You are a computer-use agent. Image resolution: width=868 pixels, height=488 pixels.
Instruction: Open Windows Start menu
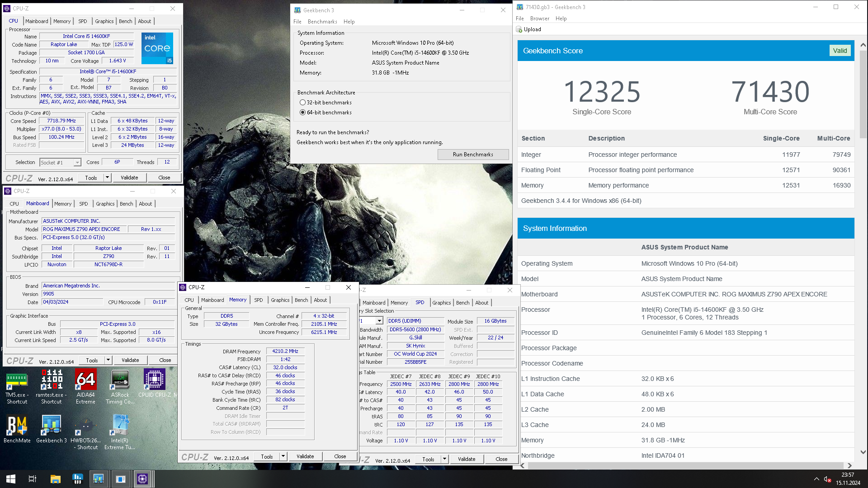tap(11, 479)
